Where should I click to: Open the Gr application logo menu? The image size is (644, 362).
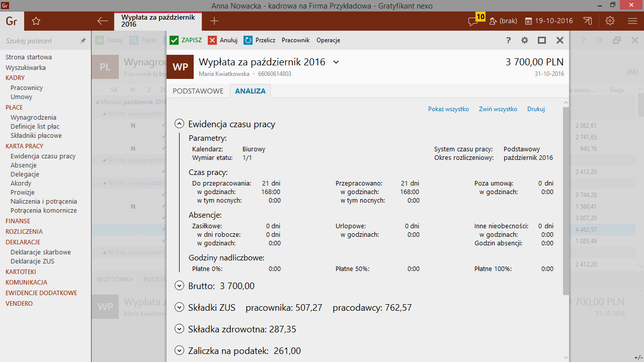pos(11,21)
